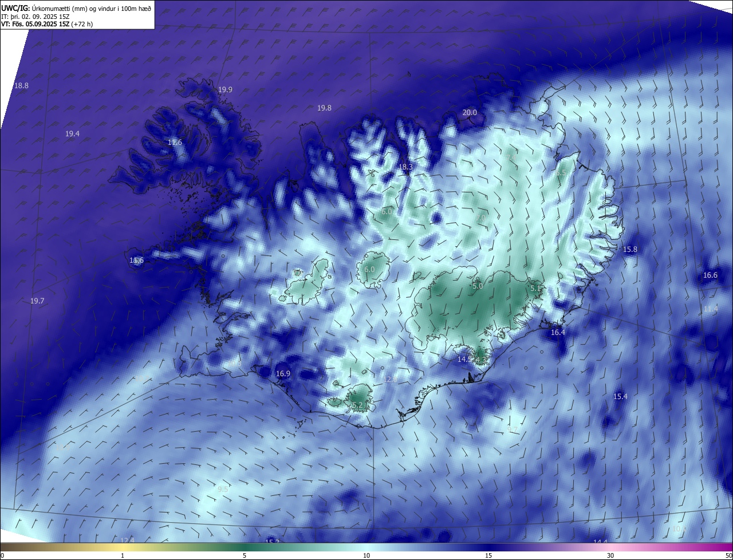Click the "18.3" value label
The width and height of the screenshot is (733, 560).
click(x=405, y=167)
